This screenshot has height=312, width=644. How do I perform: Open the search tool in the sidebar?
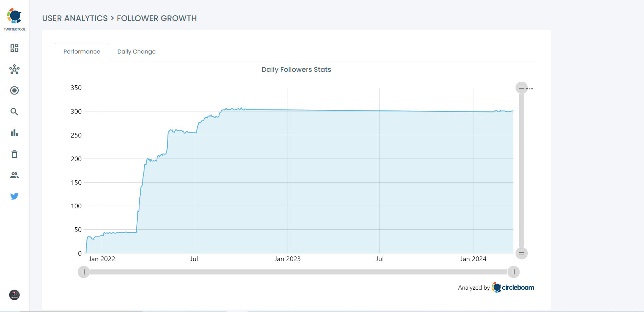(x=14, y=111)
